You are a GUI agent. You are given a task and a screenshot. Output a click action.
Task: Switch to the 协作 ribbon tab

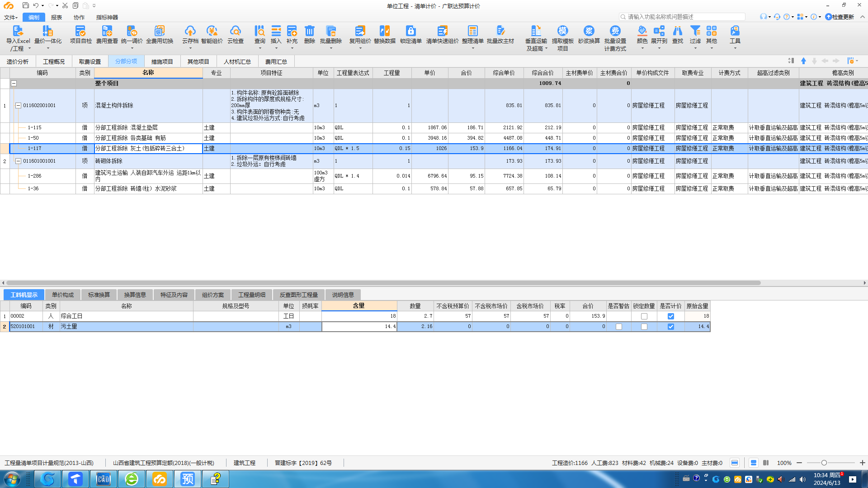pos(79,17)
